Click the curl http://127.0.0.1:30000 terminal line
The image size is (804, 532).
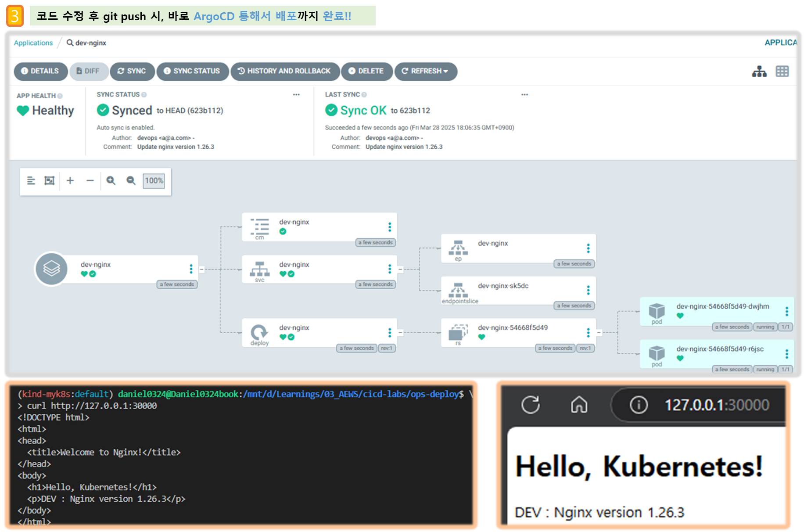coord(92,406)
